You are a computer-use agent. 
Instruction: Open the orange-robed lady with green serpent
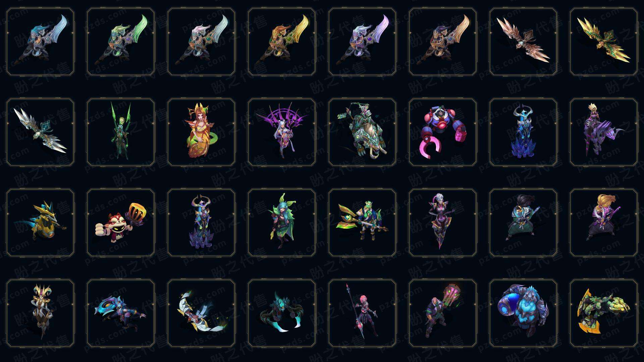[201, 132]
